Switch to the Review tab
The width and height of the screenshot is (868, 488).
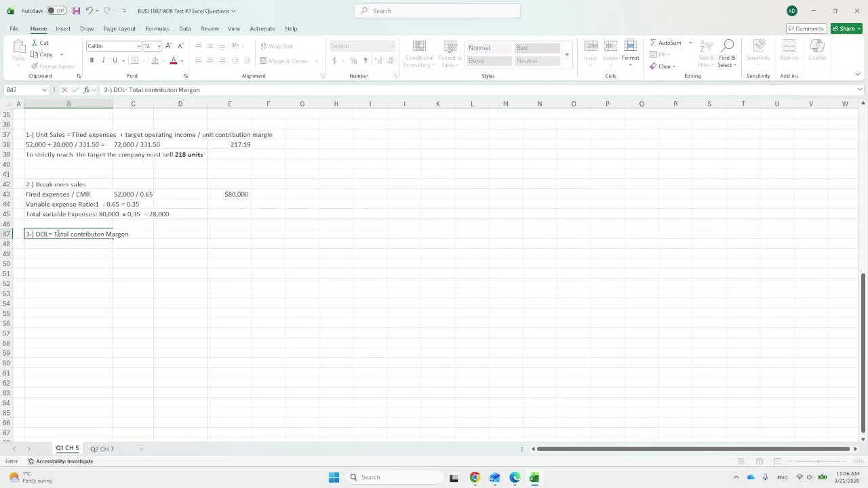click(210, 28)
